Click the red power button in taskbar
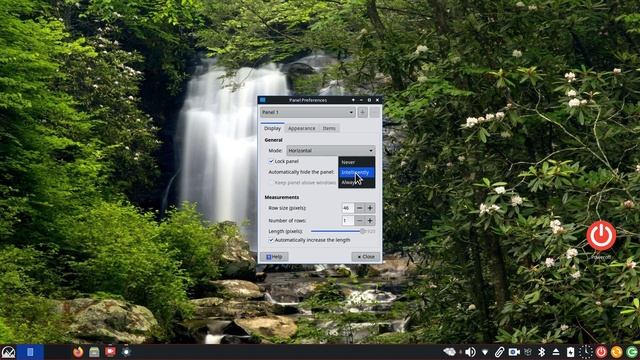 [x=601, y=352]
